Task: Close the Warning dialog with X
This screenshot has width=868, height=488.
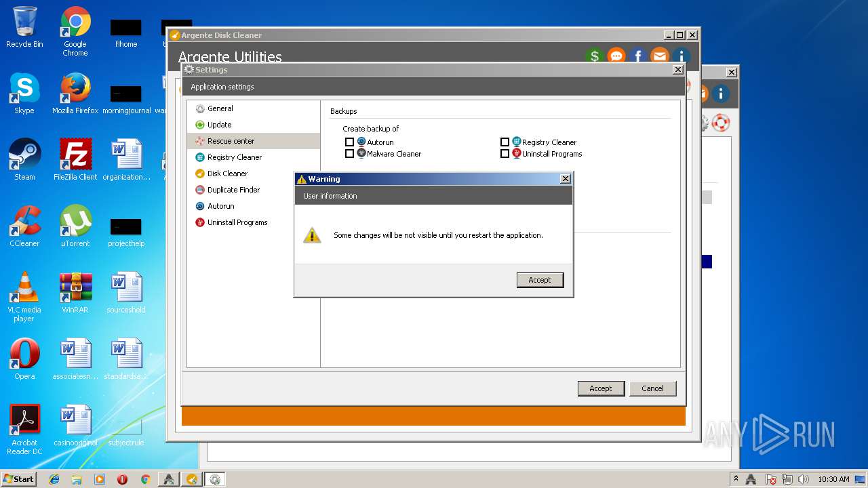Action: click(565, 179)
